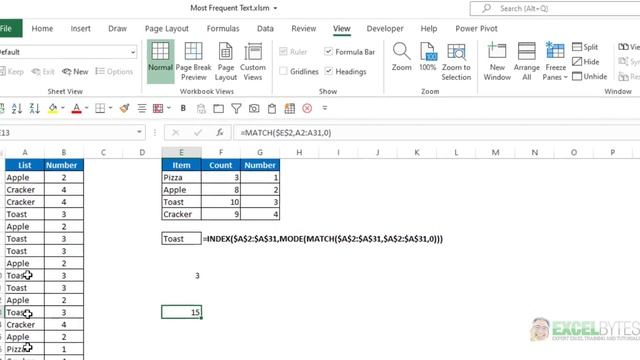Click Unhide window
The width and height of the screenshot is (640, 360).
pos(590,76)
